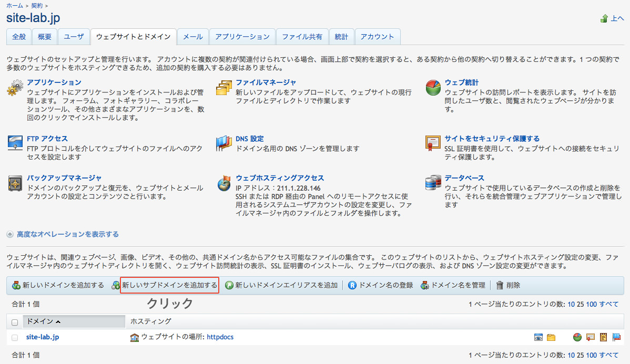
Task: Expand 高度なオペレーションを表示する section
Action: pyautogui.click(x=67, y=234)
